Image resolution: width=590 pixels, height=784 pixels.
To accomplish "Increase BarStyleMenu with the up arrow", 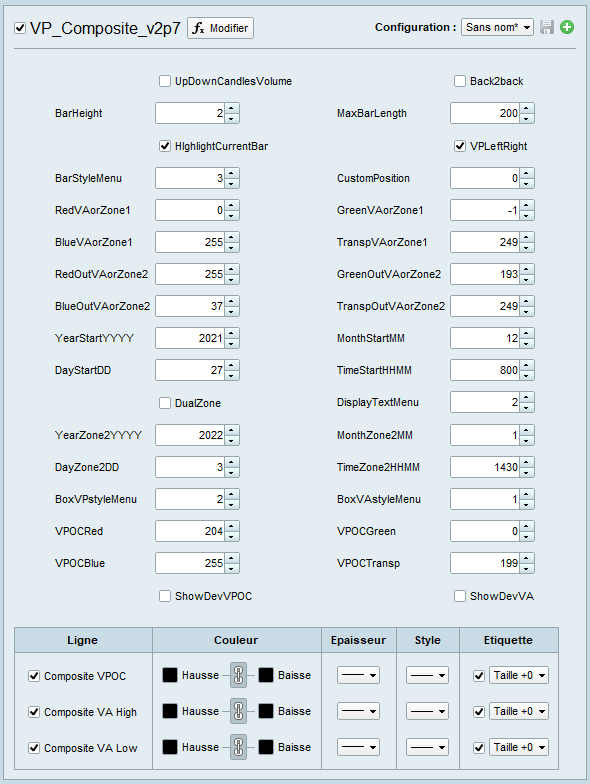I will [232, 173].
